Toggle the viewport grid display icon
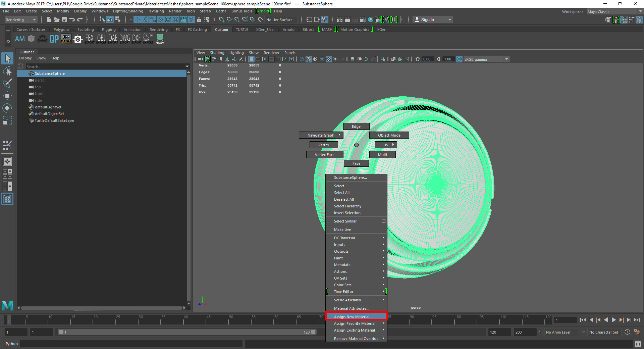 click(x=251, y=59)
